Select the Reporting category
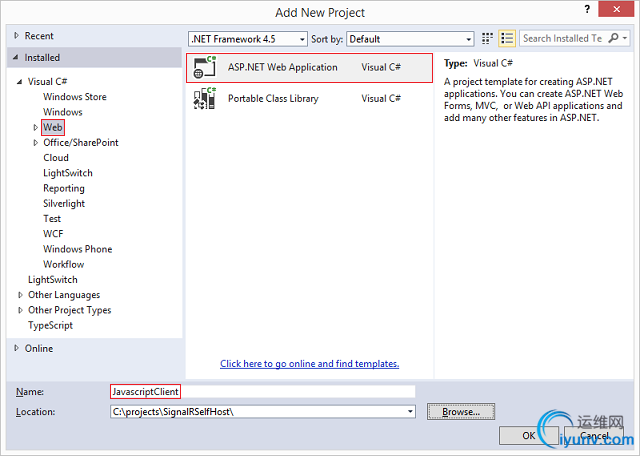Image resolution: width=640 pixels, height=456 pixels. coord(64,188)
